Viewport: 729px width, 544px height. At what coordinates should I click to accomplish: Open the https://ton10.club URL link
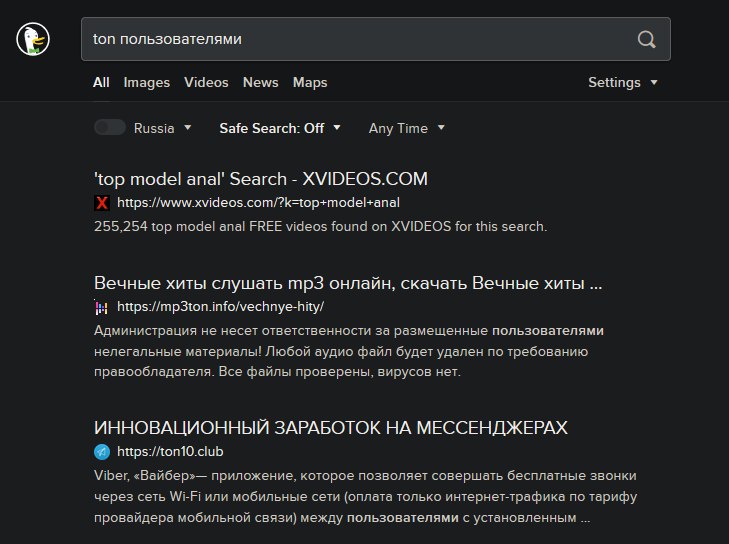[x=170, y=451]
